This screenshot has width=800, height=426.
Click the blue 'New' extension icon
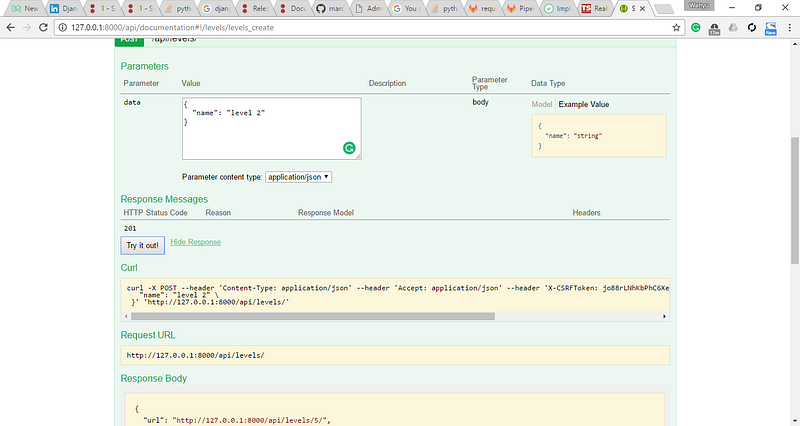(770, 29)
